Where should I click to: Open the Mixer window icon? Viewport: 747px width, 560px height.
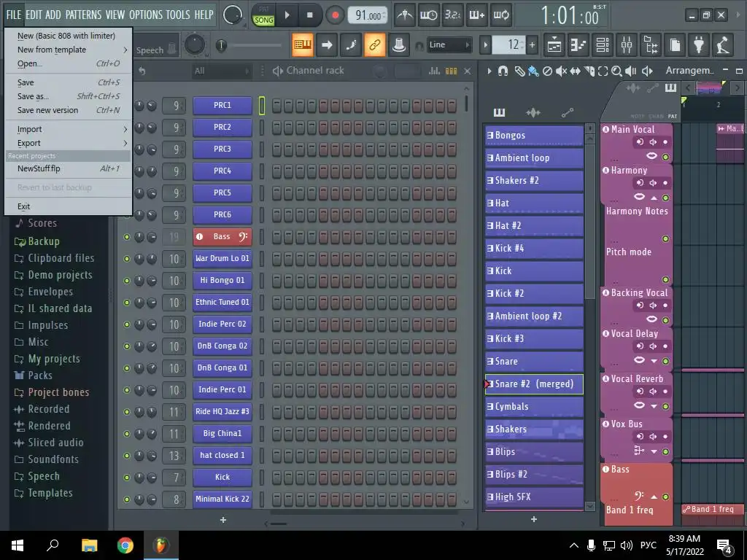point(627,45)
